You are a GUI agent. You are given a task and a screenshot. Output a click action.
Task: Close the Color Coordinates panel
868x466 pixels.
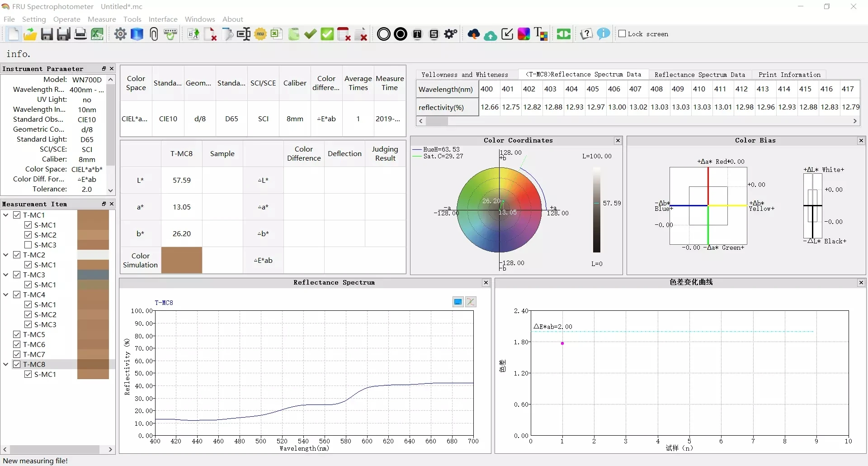coord(618,141)
